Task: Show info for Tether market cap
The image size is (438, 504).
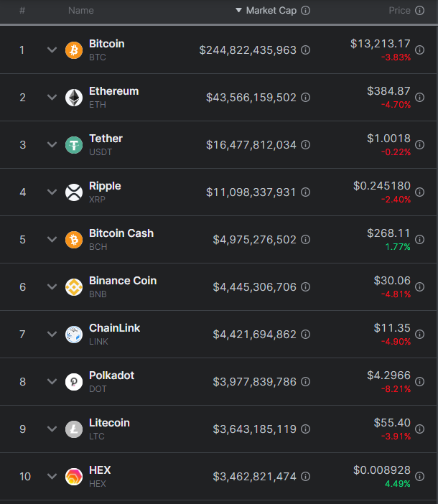Action: click(306, 145)
